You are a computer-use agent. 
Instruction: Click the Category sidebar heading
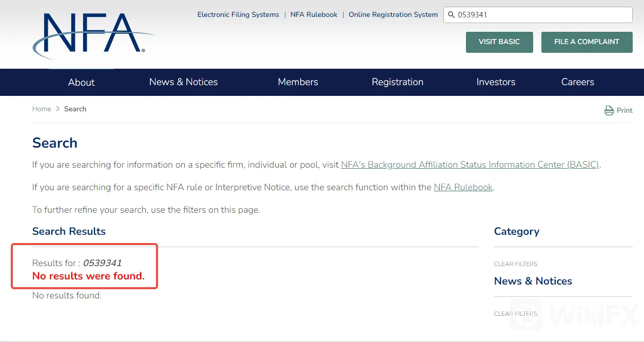point(517,231)
